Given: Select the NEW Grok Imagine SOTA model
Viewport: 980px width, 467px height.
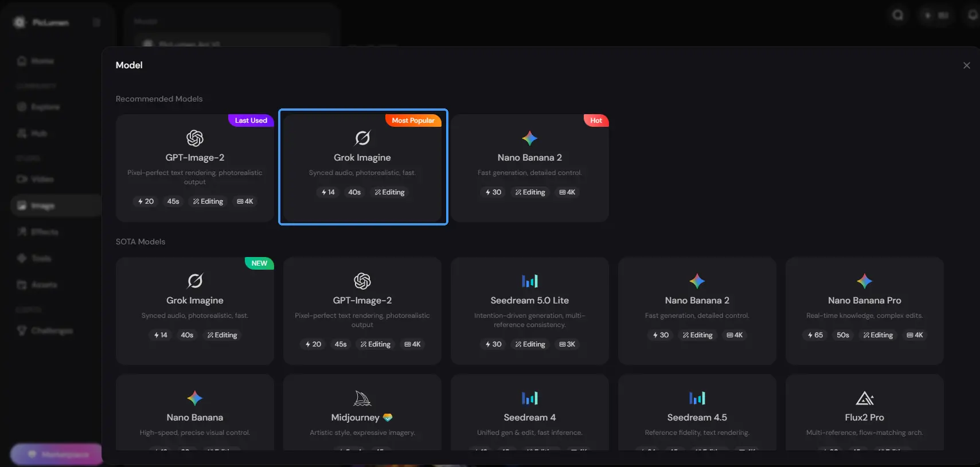Looking at the screenshot, I should tap(195, 311).
